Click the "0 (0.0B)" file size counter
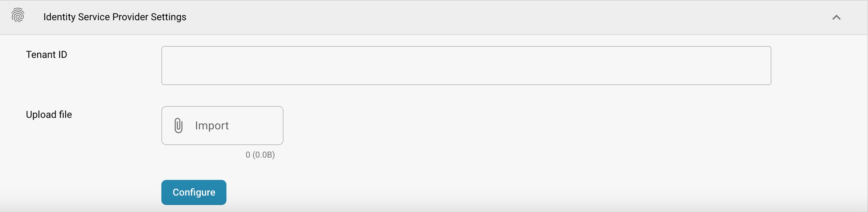The width and height of the screenshot is (868, 212). (260, 155)
